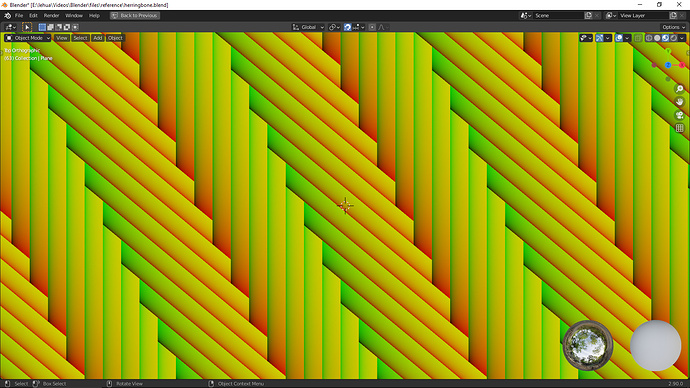
Task: Open the Window menu
Action: click(74, 15)
